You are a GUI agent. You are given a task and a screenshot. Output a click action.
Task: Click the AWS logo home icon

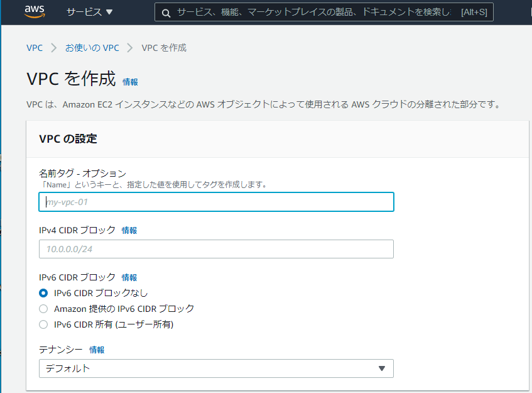point(35,11)
